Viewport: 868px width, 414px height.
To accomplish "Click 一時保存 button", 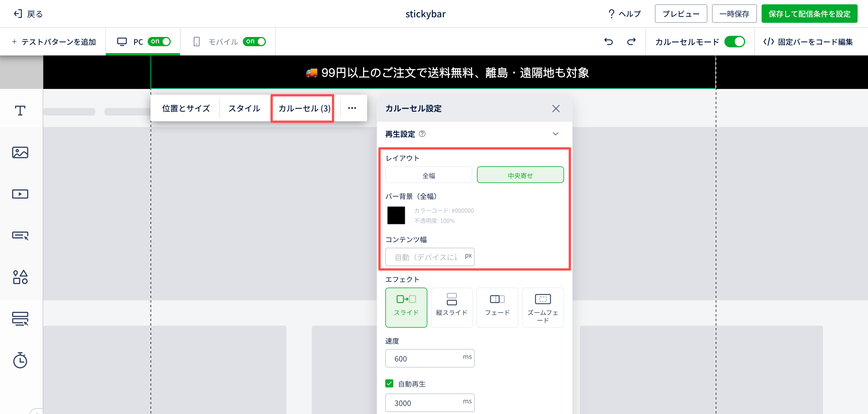I will [x=734, y=14].
